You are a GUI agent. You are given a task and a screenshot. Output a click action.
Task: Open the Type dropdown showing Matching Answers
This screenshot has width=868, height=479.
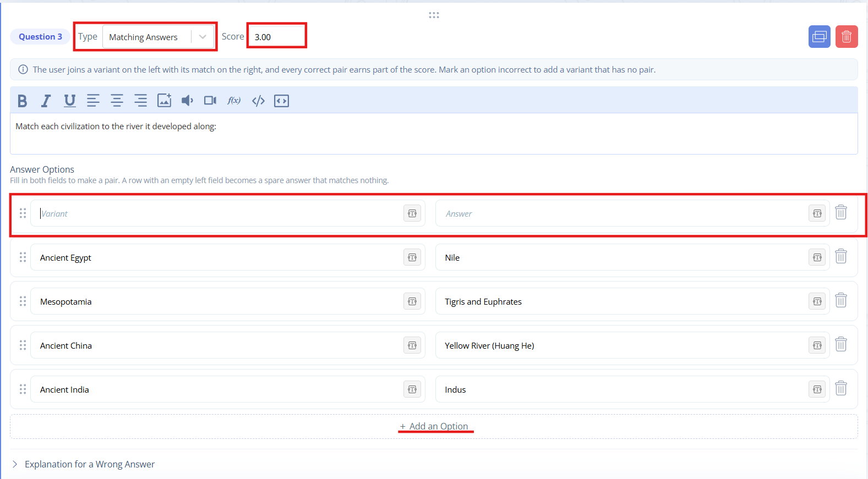coord(159,37)
